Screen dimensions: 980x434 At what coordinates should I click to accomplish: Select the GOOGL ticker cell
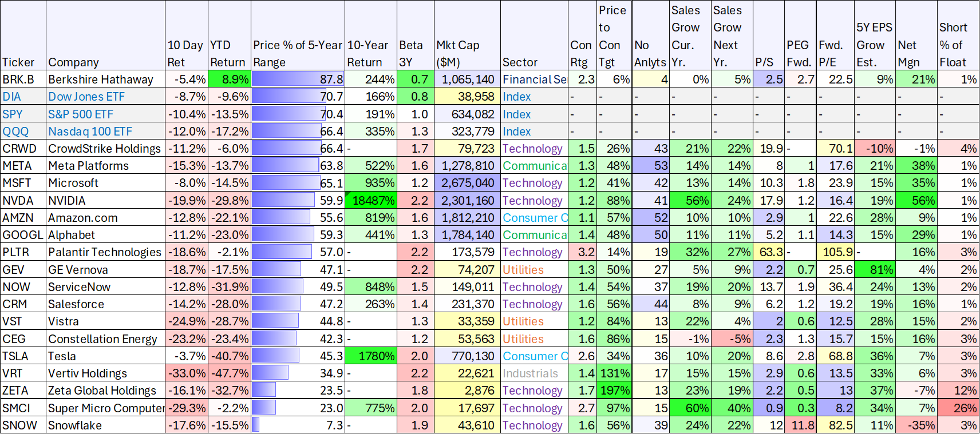pos(23,234)
